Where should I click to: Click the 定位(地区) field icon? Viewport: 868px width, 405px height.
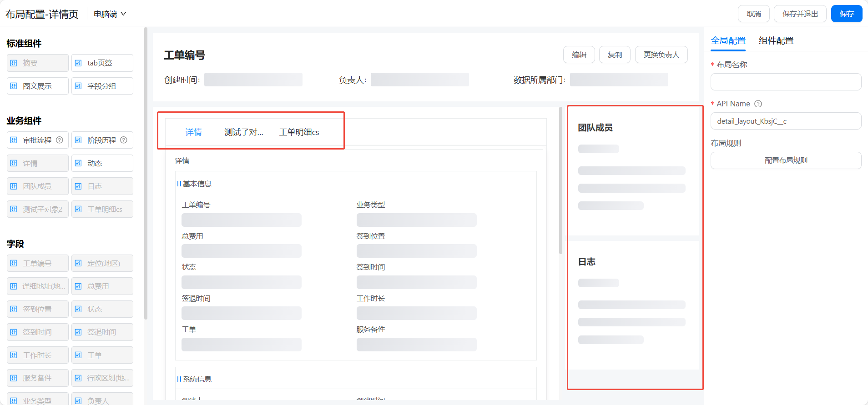78,263
